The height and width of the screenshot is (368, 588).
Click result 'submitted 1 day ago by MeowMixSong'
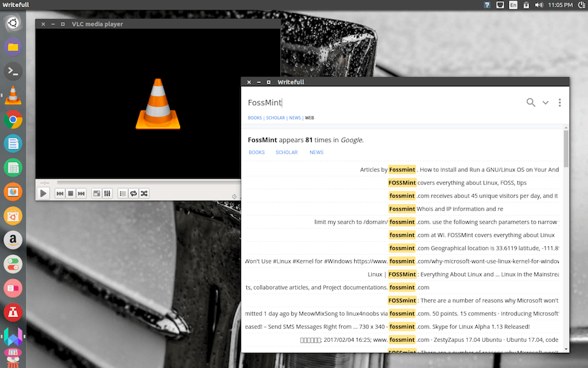tap(402, 314)
